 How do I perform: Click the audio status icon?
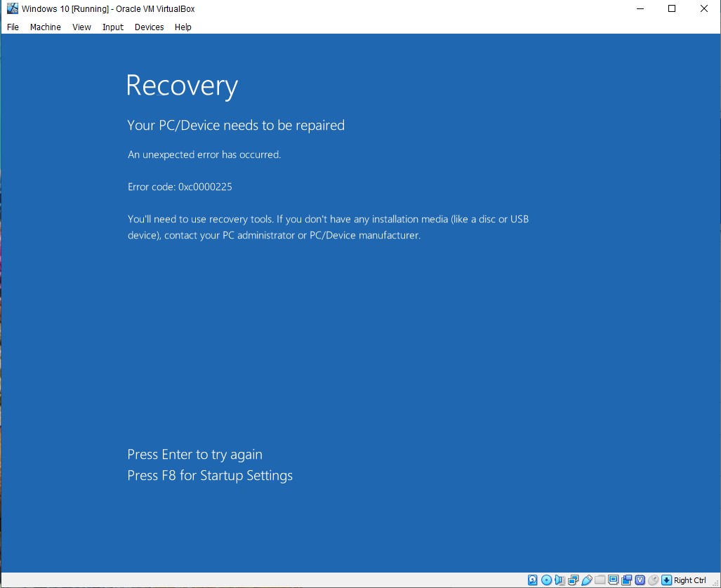tap(560, 580)
